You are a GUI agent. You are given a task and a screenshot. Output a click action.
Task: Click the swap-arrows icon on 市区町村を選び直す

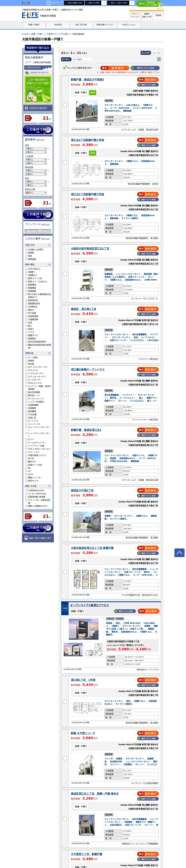(x=26, y=108)
